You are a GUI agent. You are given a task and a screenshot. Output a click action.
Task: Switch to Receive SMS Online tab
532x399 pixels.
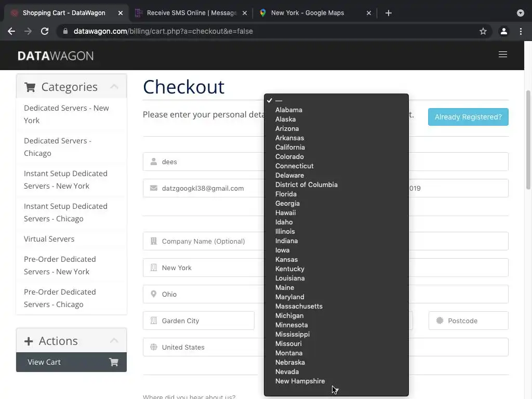[x=191, y=13]
